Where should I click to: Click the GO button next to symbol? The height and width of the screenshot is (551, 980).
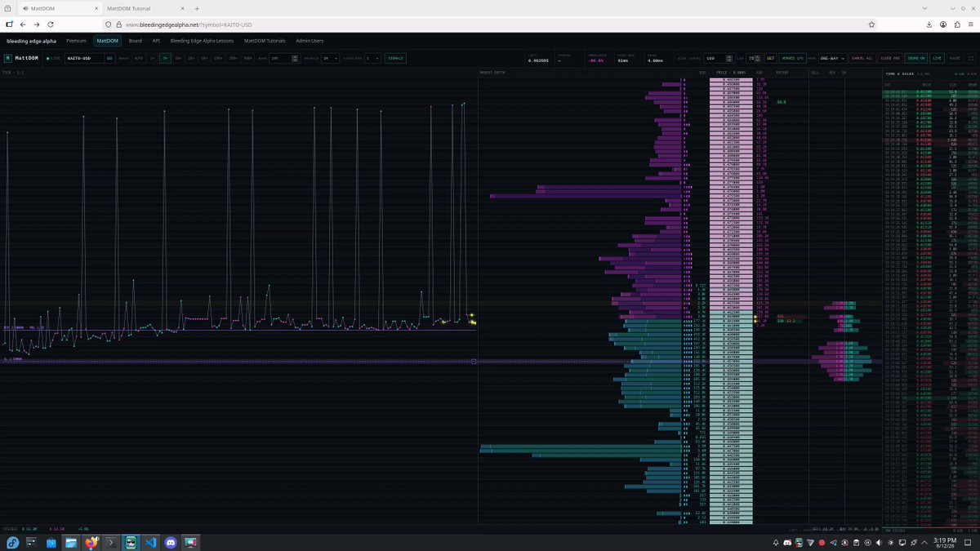pyautogui.click(x=109, y=58)
